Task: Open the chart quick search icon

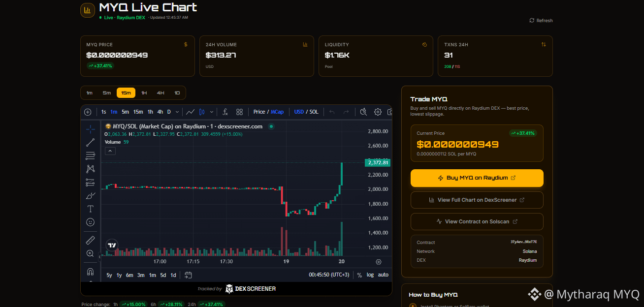Action: click(x=363, y=112)
